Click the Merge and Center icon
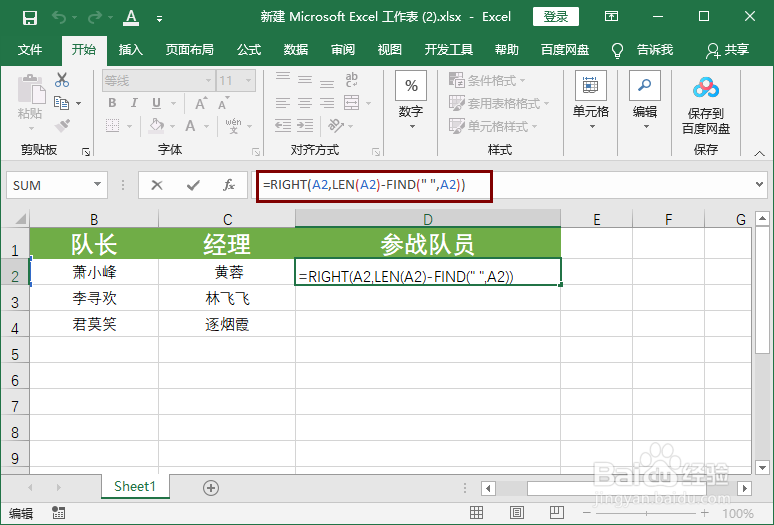This screenshot has height=525, width=774. (x=351, y=103)
